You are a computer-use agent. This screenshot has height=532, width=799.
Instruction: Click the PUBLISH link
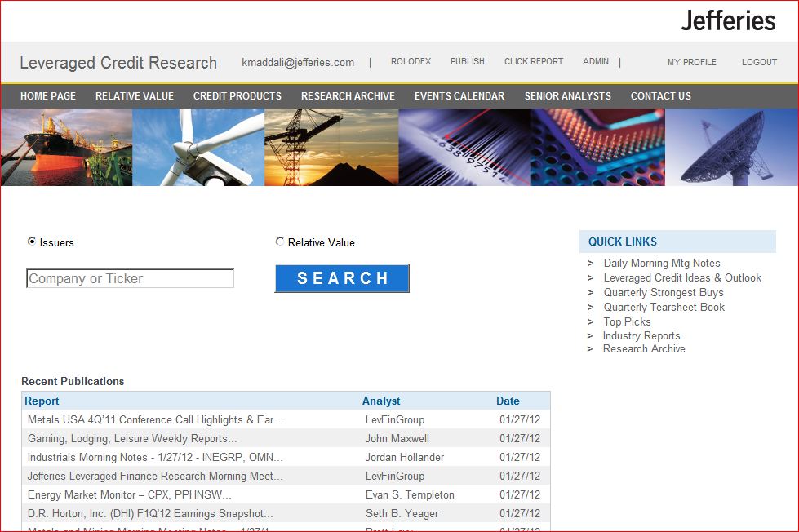[468, 61]
